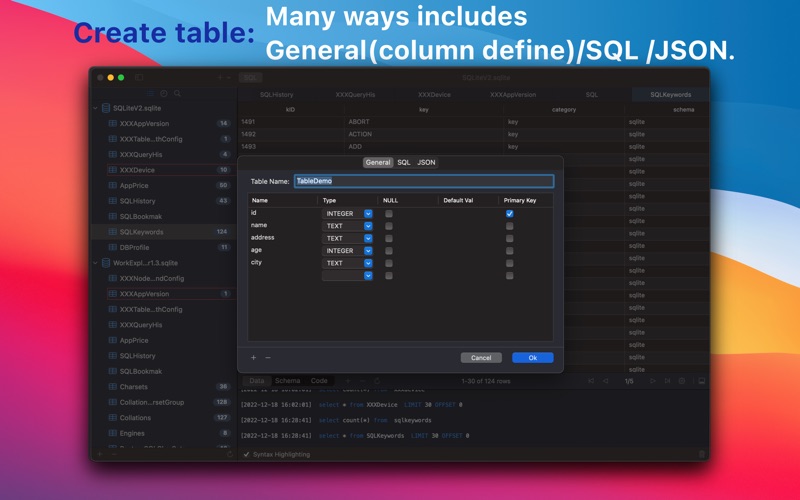Click the WorkExpl...r1.3.sqlite database icon

(x=106, y=263)
